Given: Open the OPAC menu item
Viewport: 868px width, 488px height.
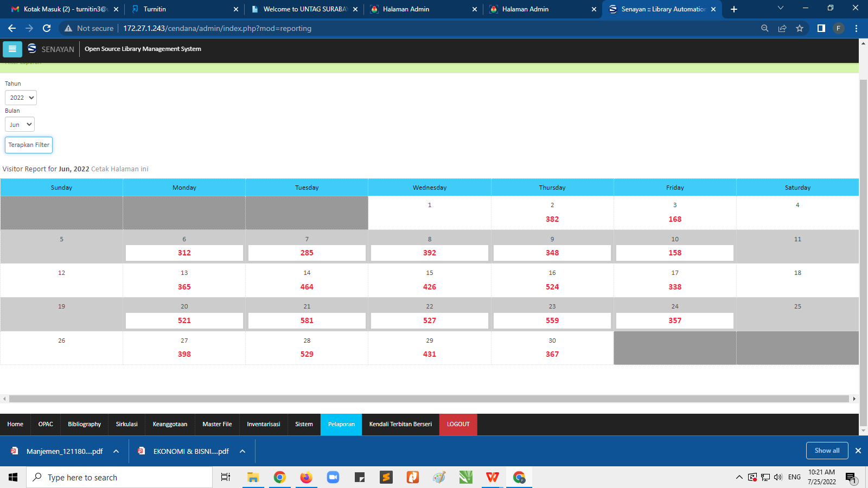Looking at the screenshot, I should coord(46,424).
